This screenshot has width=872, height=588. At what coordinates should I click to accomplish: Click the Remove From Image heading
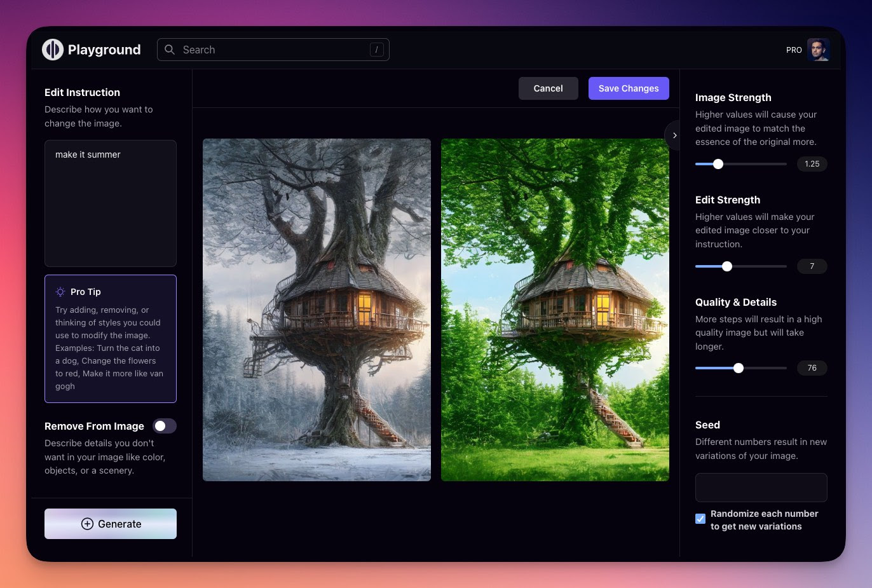coord(94,426)
